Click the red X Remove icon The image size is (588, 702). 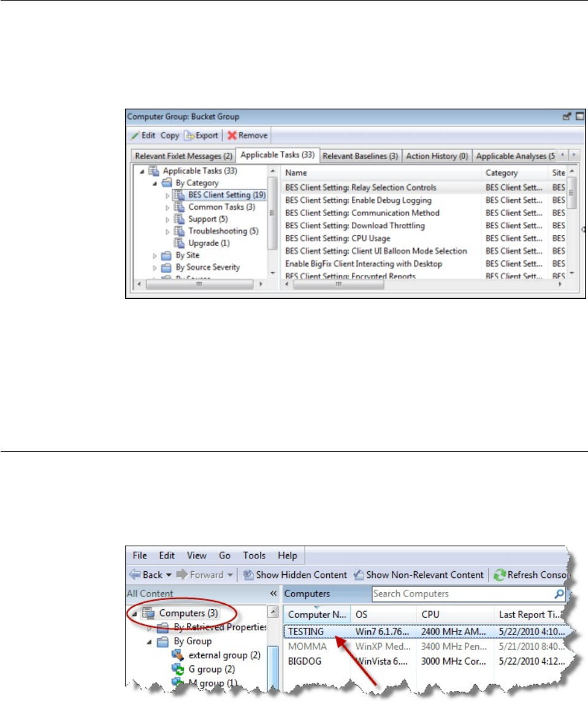232,136
